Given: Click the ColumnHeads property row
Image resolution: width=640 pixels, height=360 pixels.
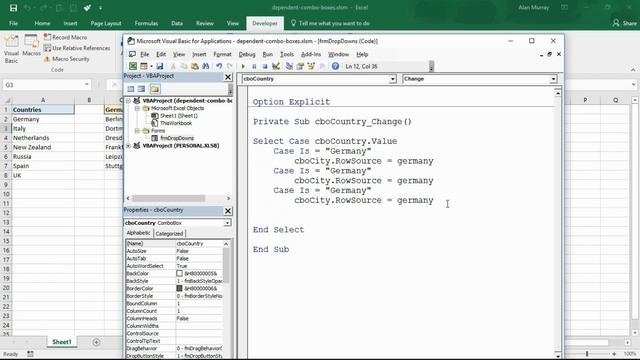Looking at the screenshot, I should [174, 318].
